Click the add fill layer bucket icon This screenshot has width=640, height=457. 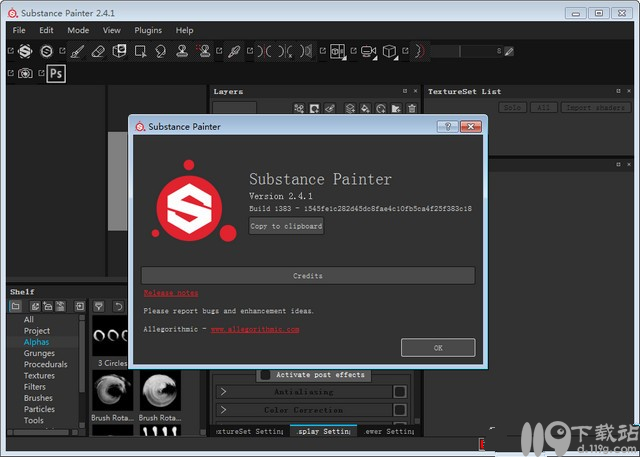(x=365, y=108)
